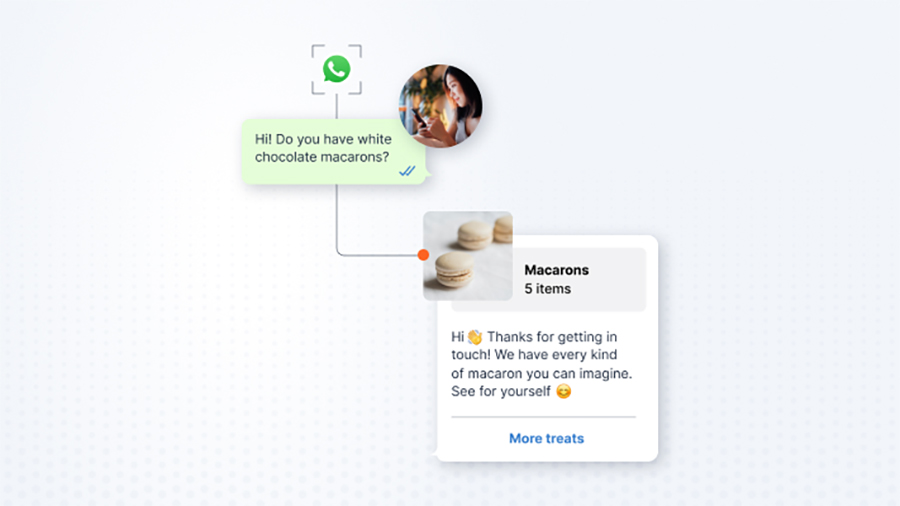Image resolution: width=900 pixels, height=506 pixels.
Task: Click the smiling face emoji
Action: tap(564, 391)
